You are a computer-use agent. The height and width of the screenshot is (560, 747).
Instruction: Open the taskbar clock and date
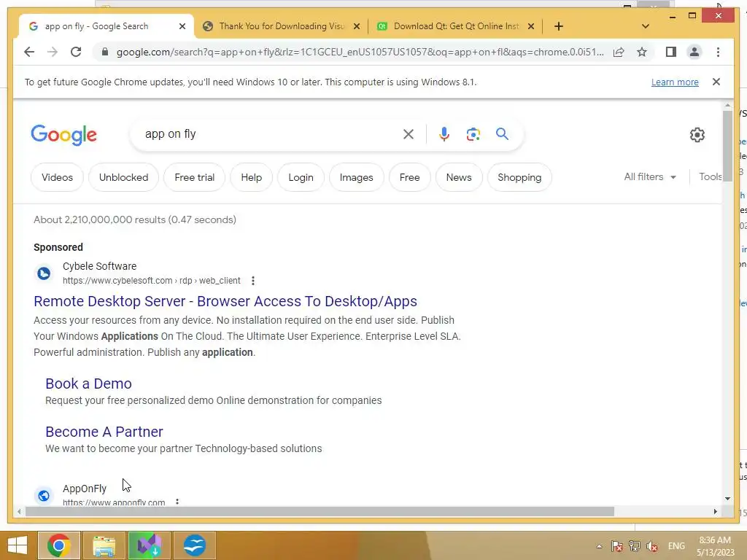[x=715, y=545]
